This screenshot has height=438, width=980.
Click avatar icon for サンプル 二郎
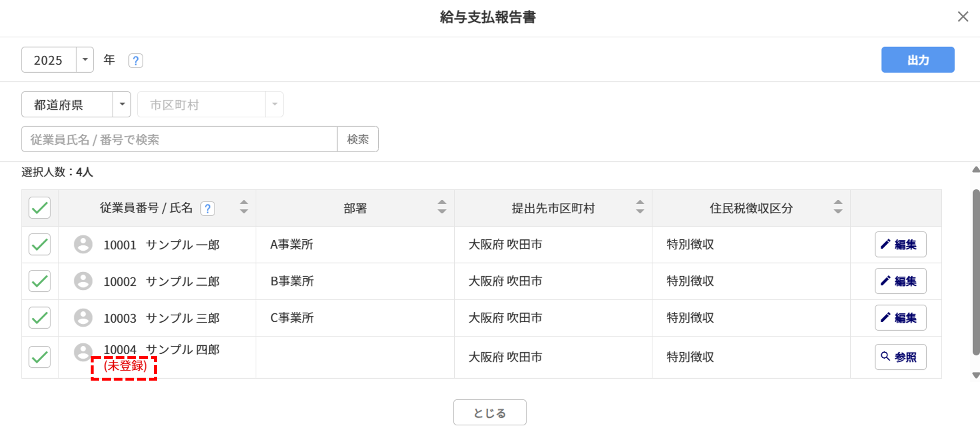tap(83, 281)
